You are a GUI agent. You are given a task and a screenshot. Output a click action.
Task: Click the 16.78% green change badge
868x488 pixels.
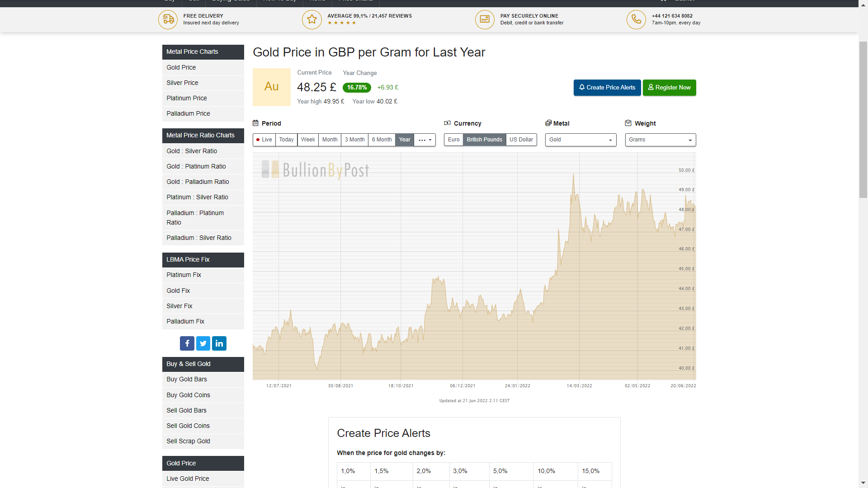357,88
